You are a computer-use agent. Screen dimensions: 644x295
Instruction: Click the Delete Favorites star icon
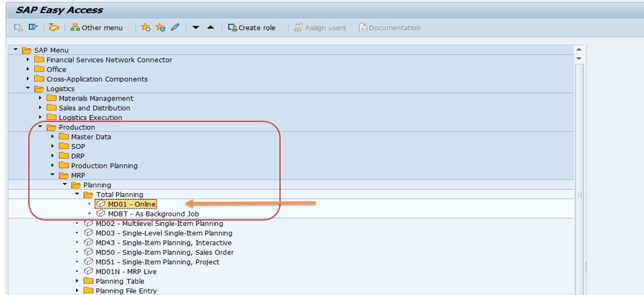tap(160, 27)
